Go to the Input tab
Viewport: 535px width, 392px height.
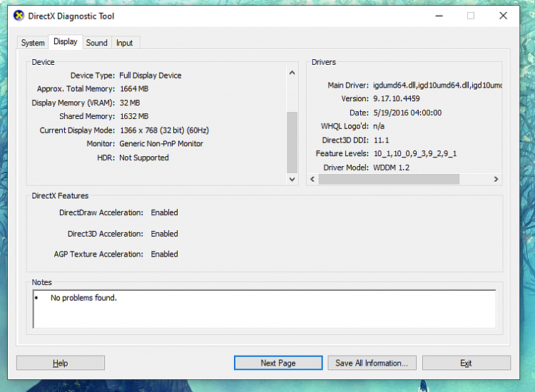(x=125, y=43)
